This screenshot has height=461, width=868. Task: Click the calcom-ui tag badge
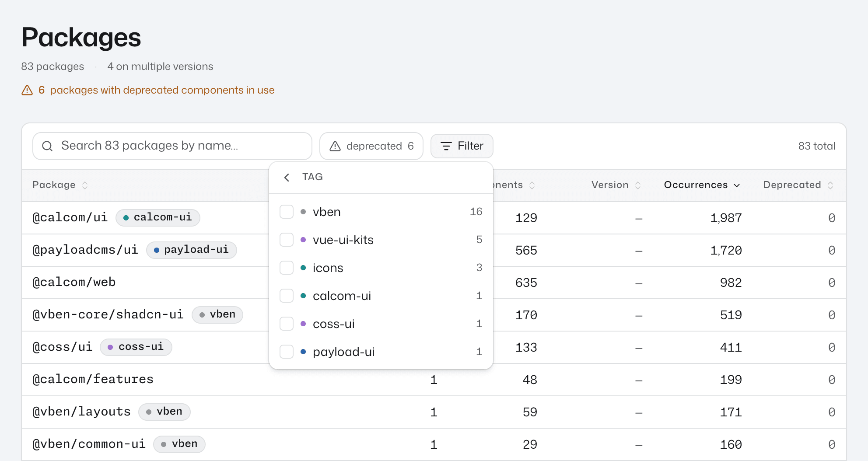157,217
